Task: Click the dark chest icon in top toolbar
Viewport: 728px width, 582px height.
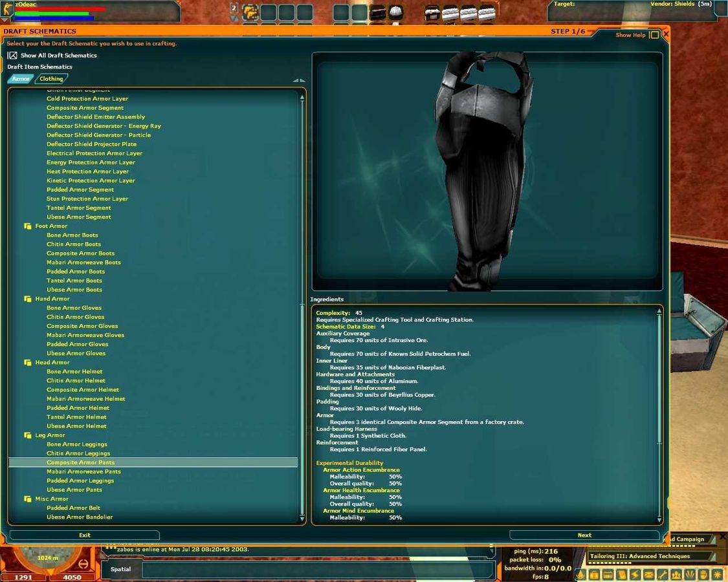Action: 378,12
